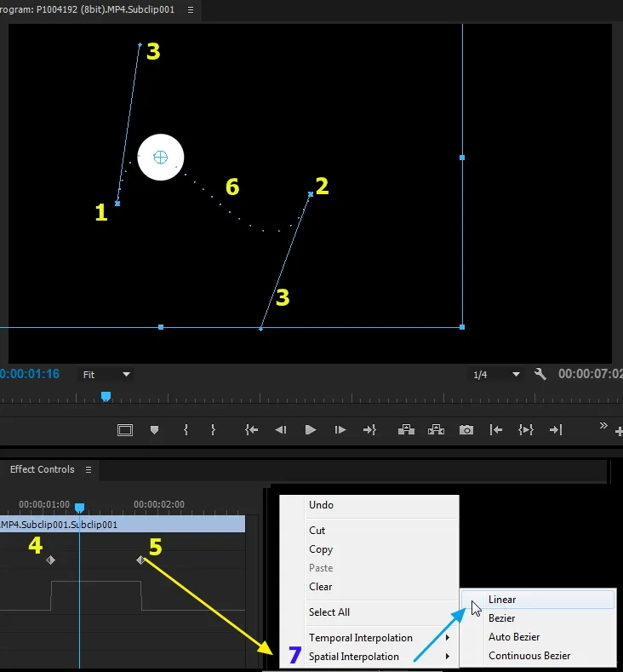Viewport: 623px width, 672px height.
Task: Expand transport overflow double chevron
Action: tap(603, 426)
